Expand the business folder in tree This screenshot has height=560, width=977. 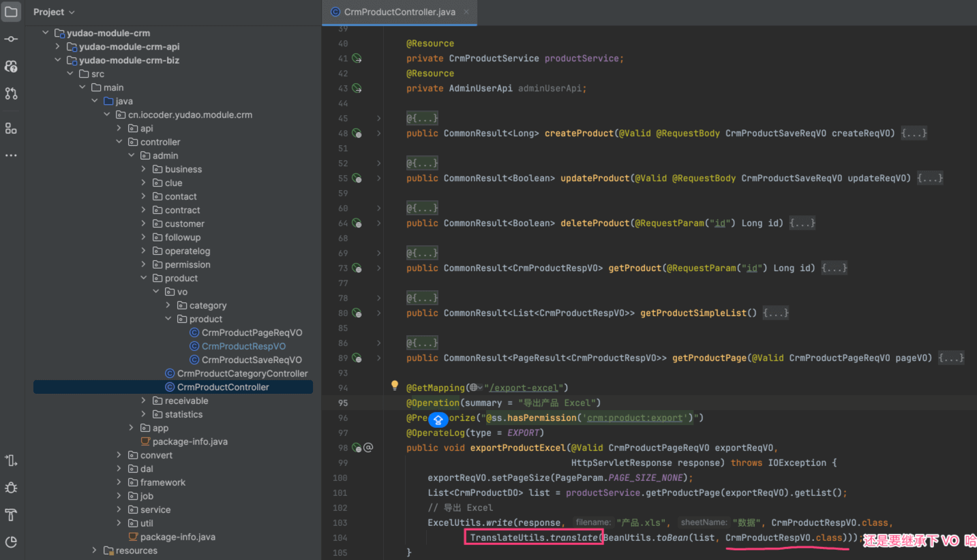click(x=144, y=169)
